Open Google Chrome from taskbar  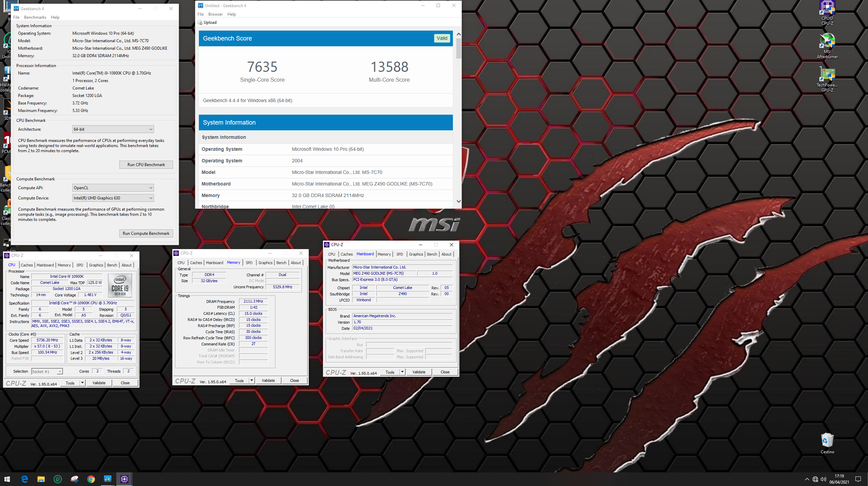(x=91, y=479)
